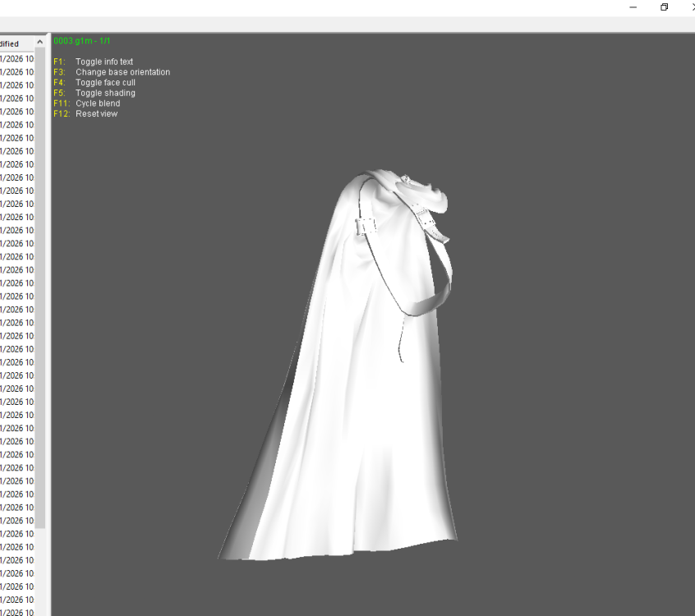This screenshot has height=616, width=695.
Task: Minimize the model viewer window
Action: coord(633,7)
